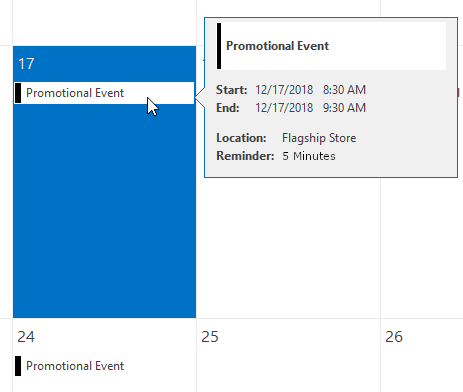Open the Promotional Event on day 17
The width and height of the screenshot is (463, 392).
pos(104,93)
